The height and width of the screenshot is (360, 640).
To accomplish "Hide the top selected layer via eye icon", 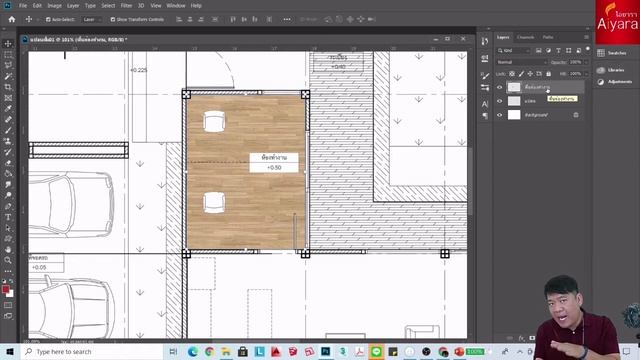I will tap(499, 87).
